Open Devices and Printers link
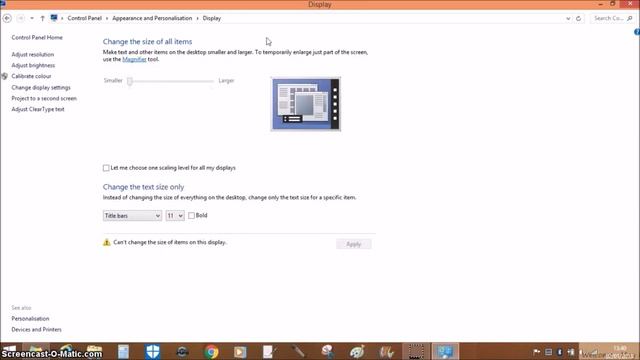640x360 pixels. 36,329
